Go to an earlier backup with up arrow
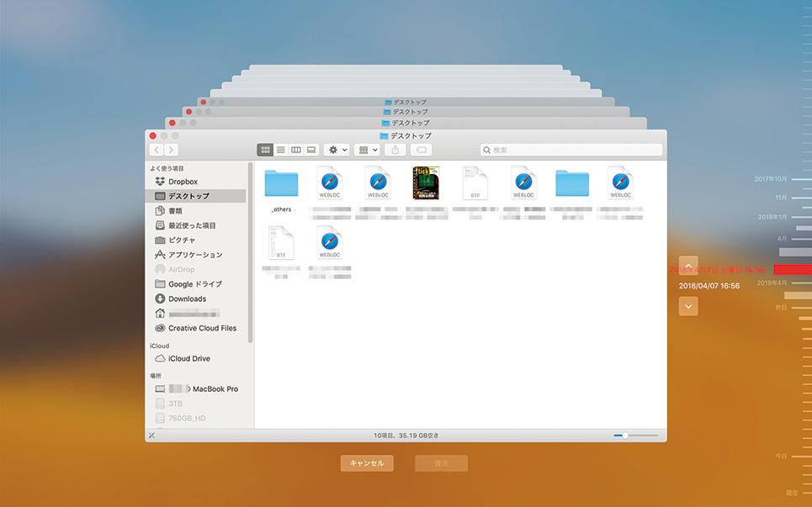 pos(688,266)
